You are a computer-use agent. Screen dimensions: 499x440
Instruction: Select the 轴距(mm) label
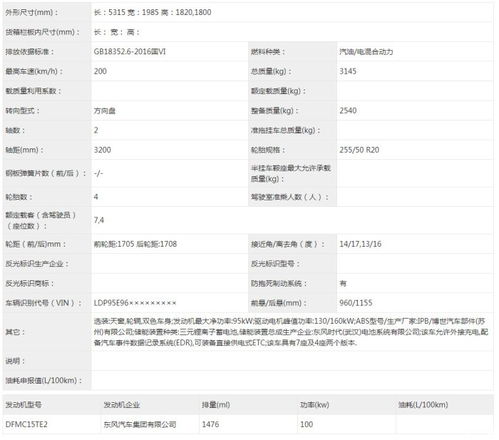(x=24, y=150)
